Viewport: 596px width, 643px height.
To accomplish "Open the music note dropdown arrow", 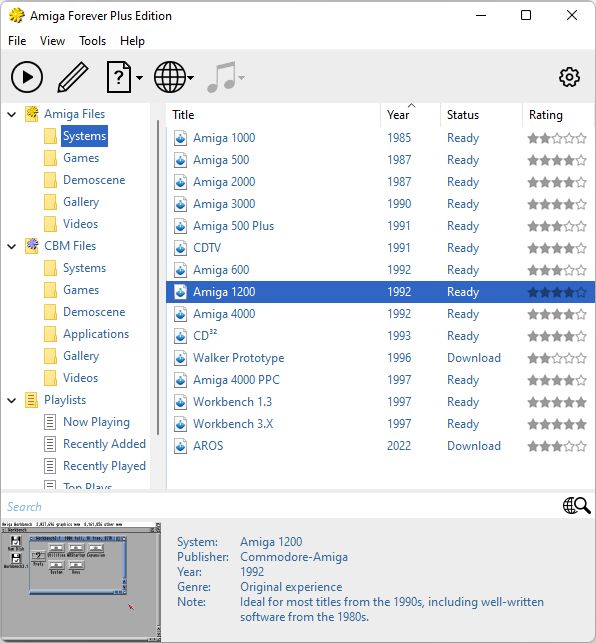I will [241, 78].
